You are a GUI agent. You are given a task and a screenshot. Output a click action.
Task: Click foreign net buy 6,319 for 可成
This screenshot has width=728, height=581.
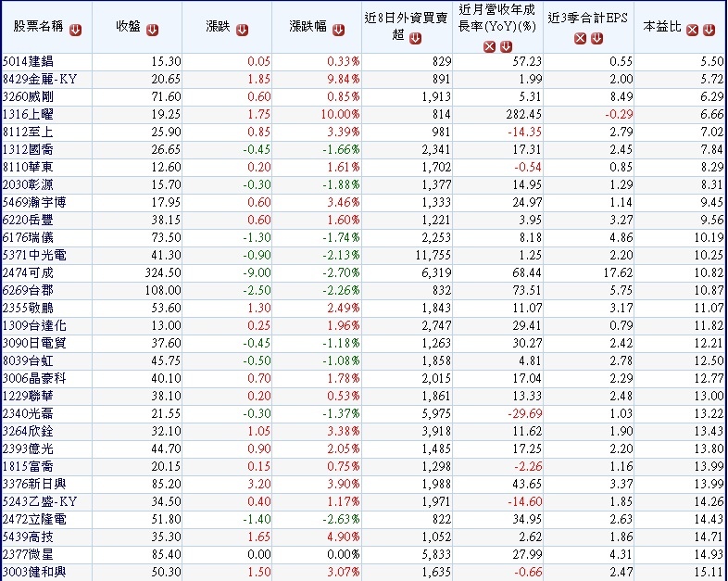[x=436, y=273]
